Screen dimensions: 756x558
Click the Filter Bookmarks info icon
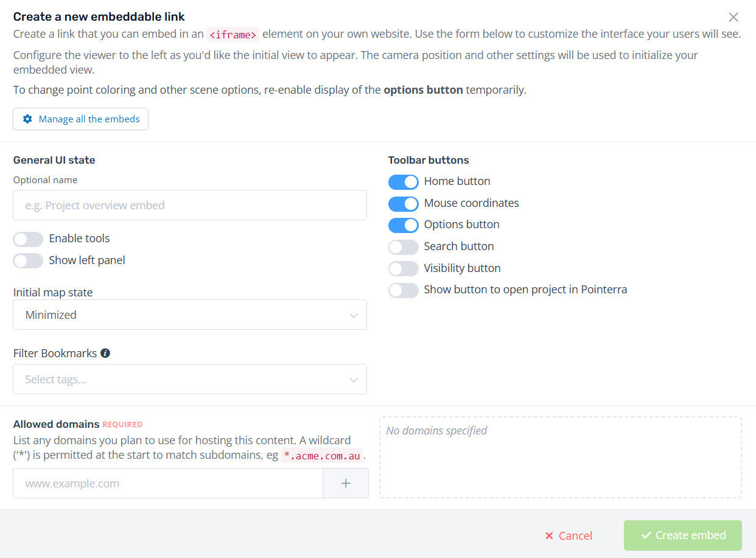[105, 353]
